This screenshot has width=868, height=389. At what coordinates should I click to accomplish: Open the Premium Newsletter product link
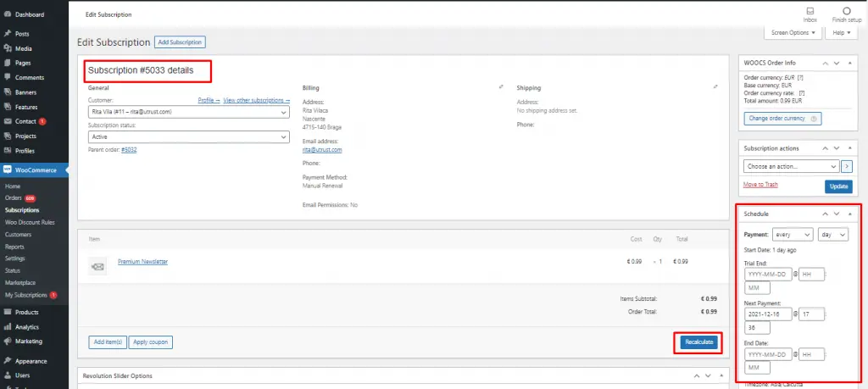142,261
